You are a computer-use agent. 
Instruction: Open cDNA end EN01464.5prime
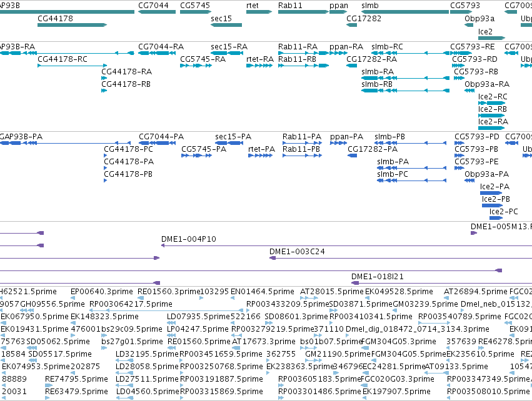click(x=263, y=292)
